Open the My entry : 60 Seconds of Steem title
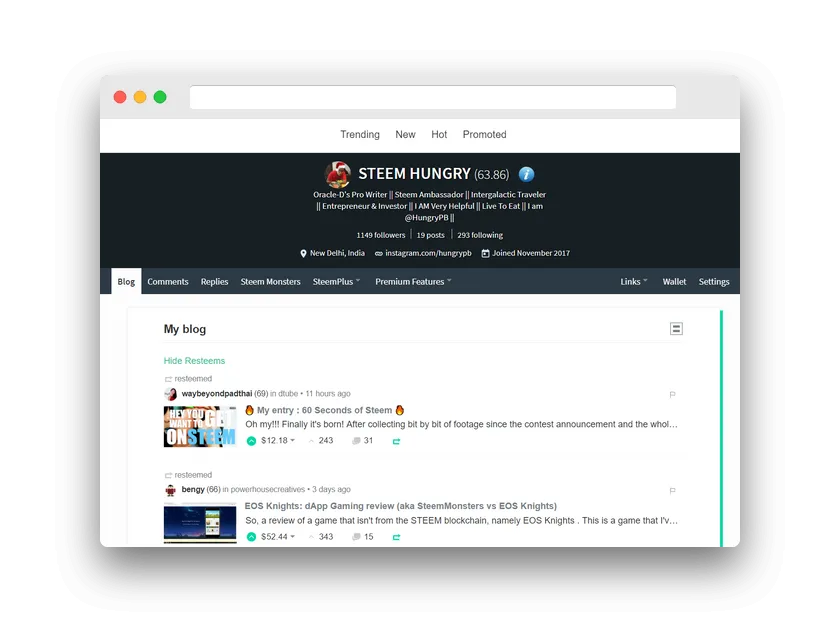 click(325, 410)
